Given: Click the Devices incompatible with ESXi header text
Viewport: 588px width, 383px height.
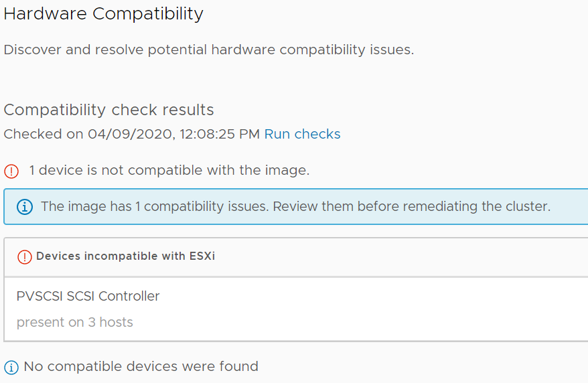Looking at the screenshot, I should point(125,256).
